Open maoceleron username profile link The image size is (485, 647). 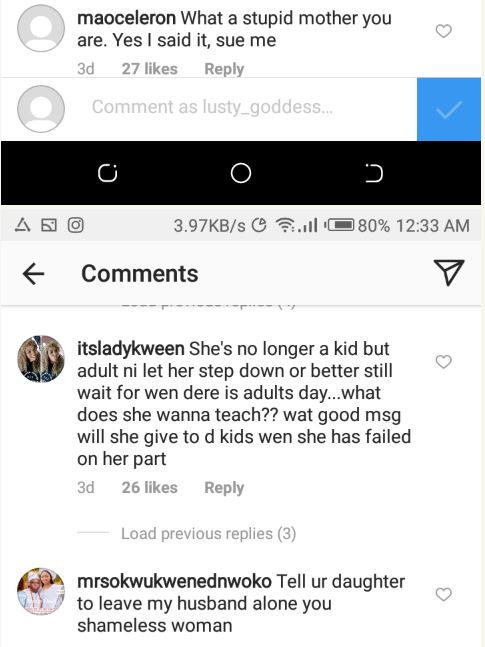126,18
